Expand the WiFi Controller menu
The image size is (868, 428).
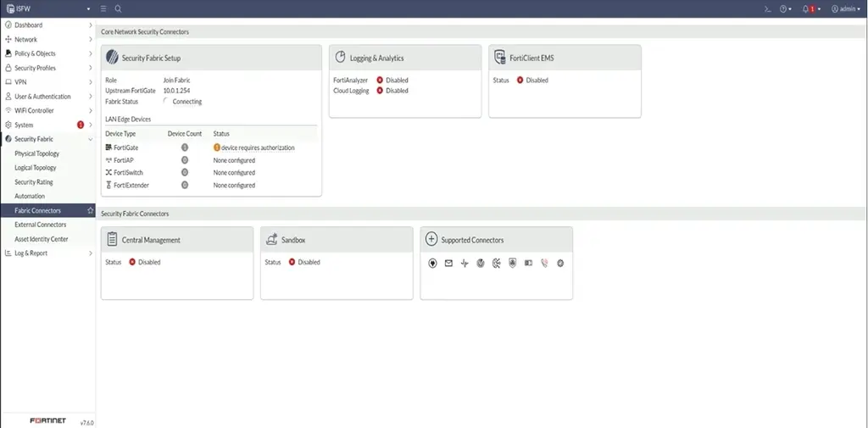[x=47, y=111]
